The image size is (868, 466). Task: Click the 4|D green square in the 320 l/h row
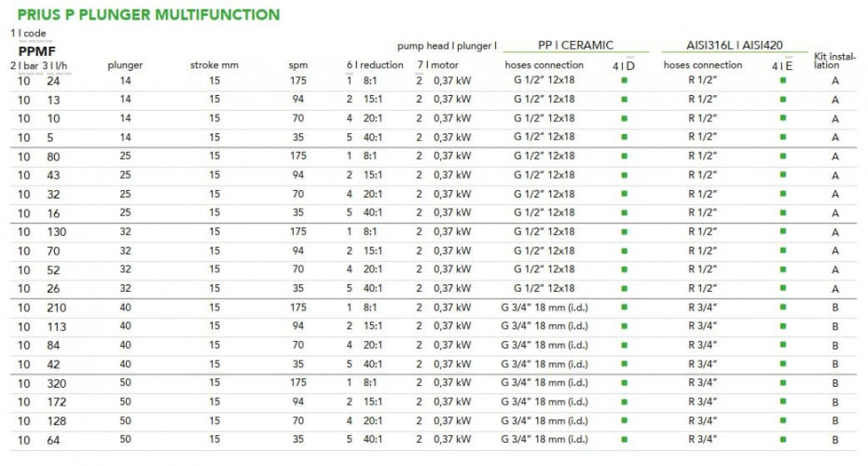pyautogui.click(x=624, y=383)
